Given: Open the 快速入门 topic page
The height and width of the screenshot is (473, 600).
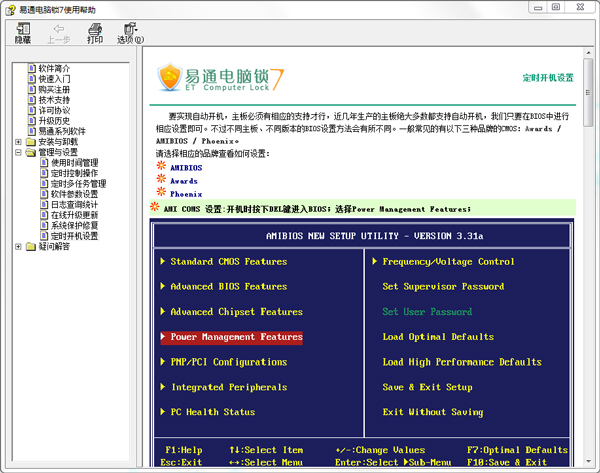Looking at the screenshot, I should (x=54, y=79).
